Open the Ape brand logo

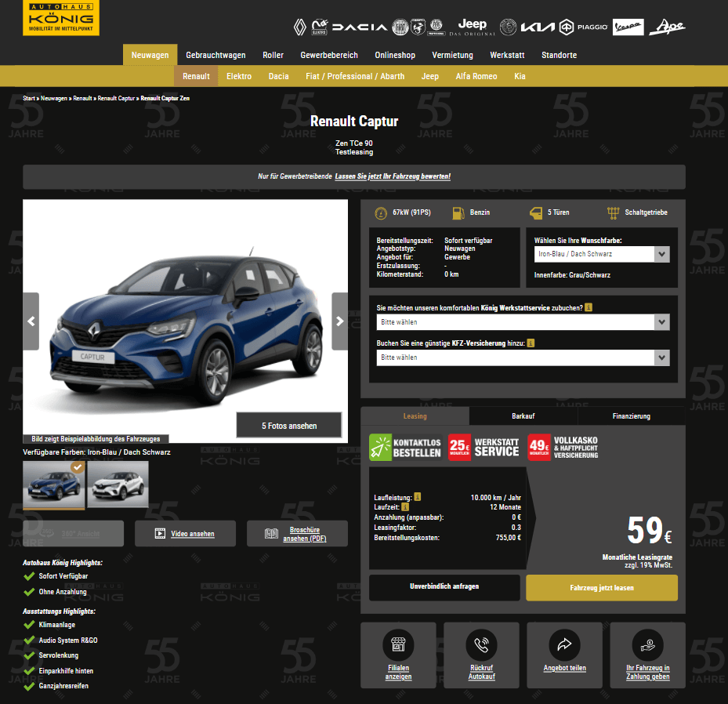pos(667,27)
